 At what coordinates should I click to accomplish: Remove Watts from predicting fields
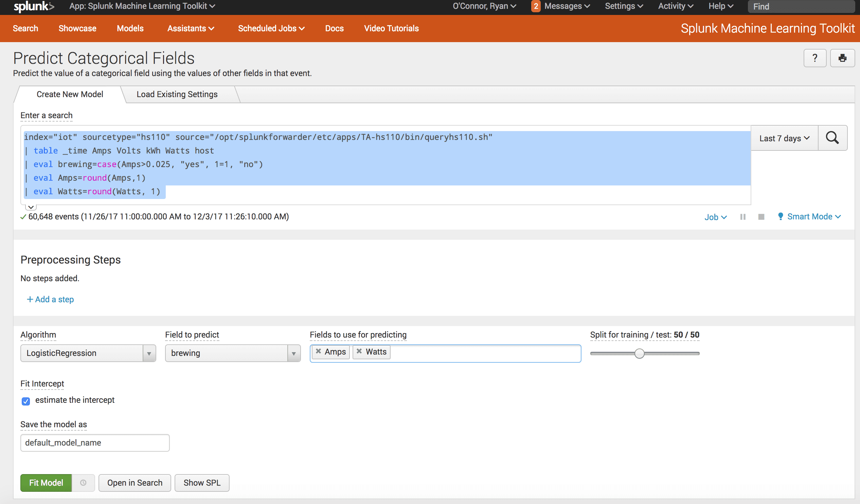point(359,351)
